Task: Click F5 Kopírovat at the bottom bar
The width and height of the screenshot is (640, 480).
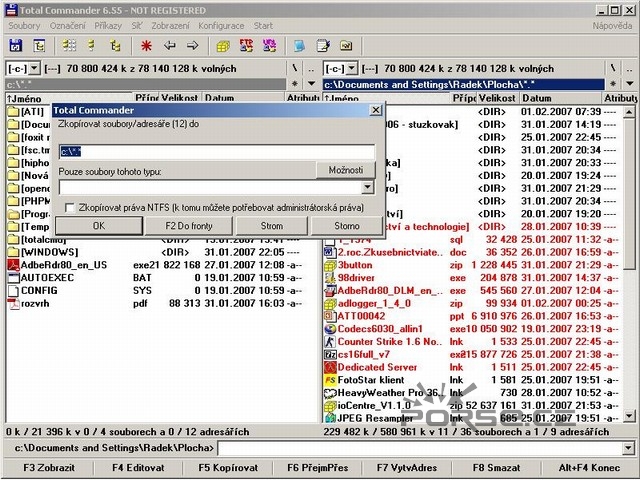Action: [x=228, y=468]
